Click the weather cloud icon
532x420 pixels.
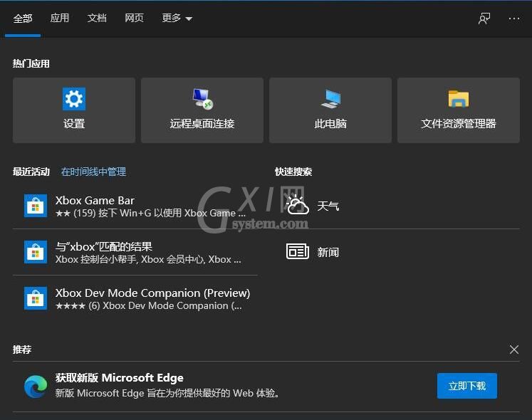point(297,205)
